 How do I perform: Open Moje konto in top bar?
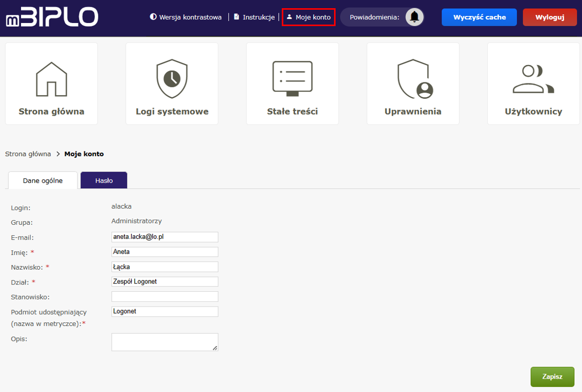click(x=308, y=17)
